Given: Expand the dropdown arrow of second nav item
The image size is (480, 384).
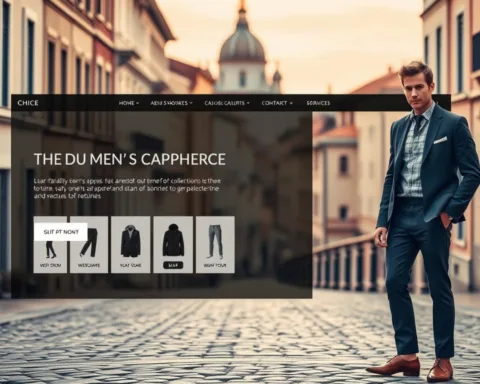Looking at the screenshot, I should coord(191,103).
